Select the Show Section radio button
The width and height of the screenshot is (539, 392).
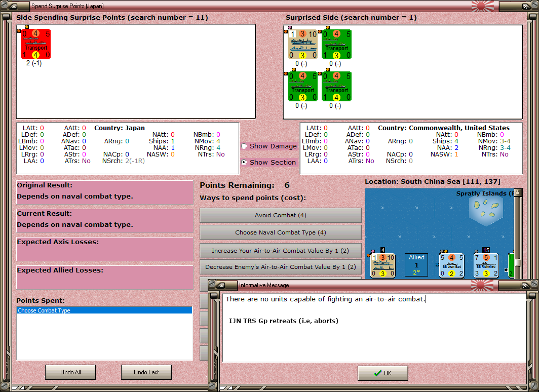(x=244, y=162)
